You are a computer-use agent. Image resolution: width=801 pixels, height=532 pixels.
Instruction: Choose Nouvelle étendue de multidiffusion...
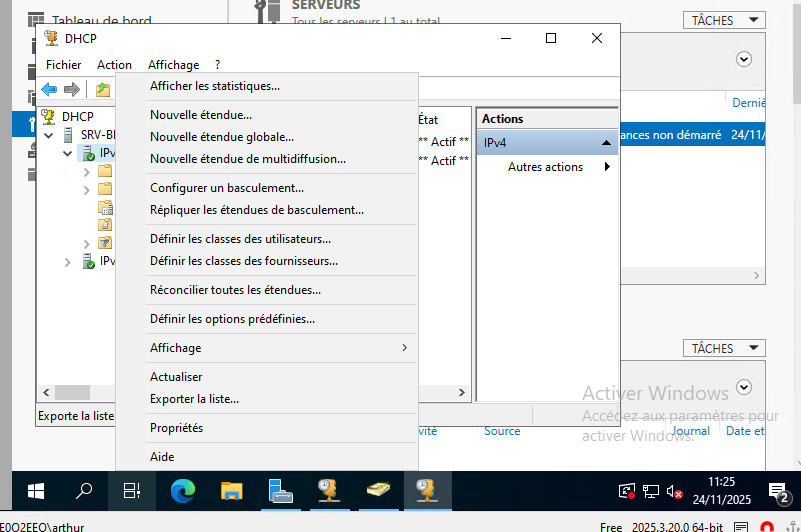coord(266,159)
